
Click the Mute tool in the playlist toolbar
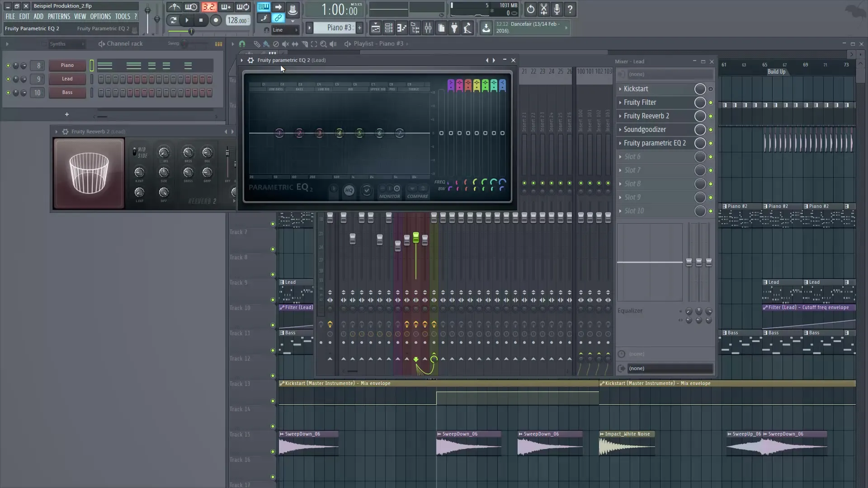[286, 44]
